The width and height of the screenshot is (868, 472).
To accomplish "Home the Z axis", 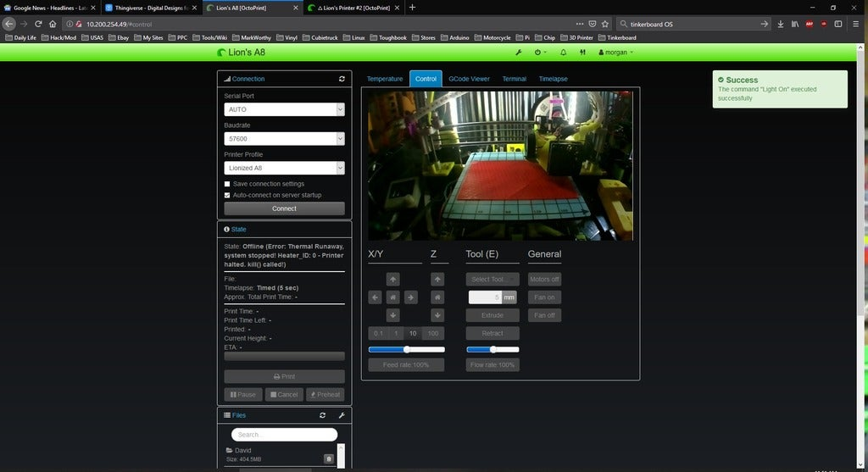I will tap(437, 297).
